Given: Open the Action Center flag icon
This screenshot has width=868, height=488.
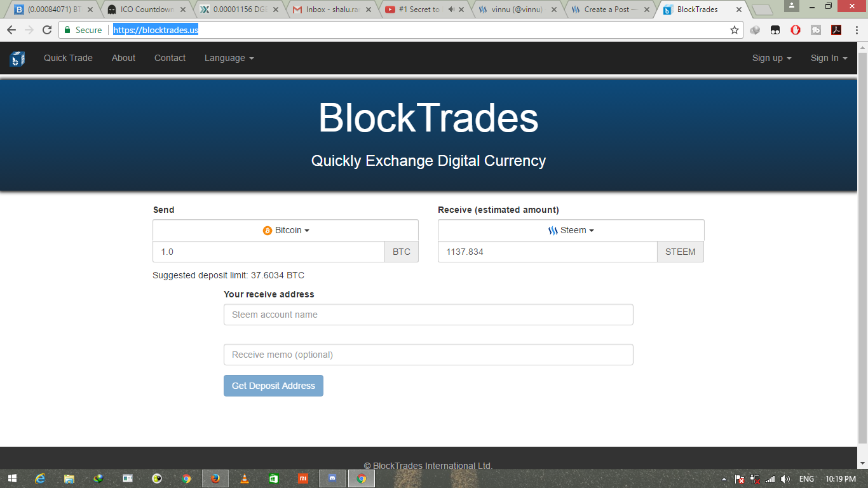Looking at the screenshot, I should click(x=740, y=479).
